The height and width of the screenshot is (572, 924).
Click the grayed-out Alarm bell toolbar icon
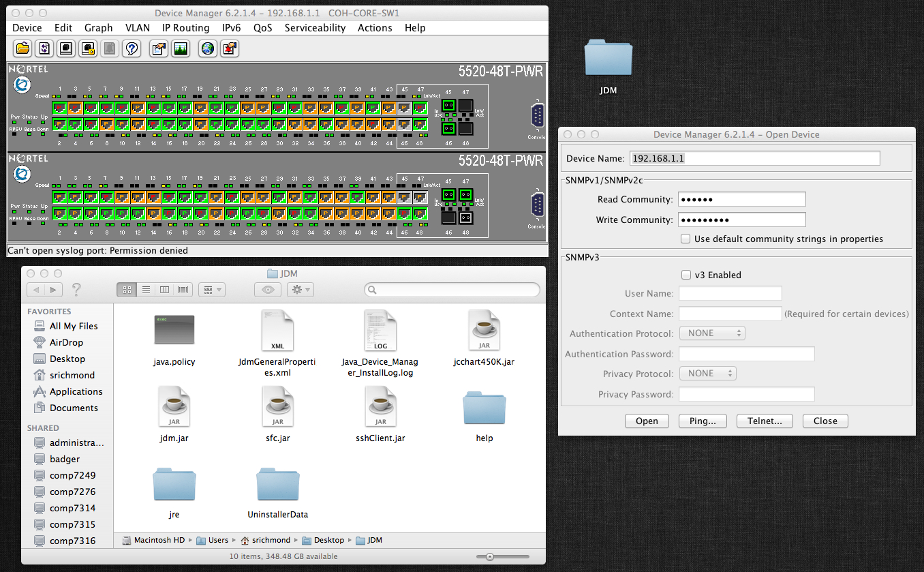pyautogui.click(x=110, y=48)
